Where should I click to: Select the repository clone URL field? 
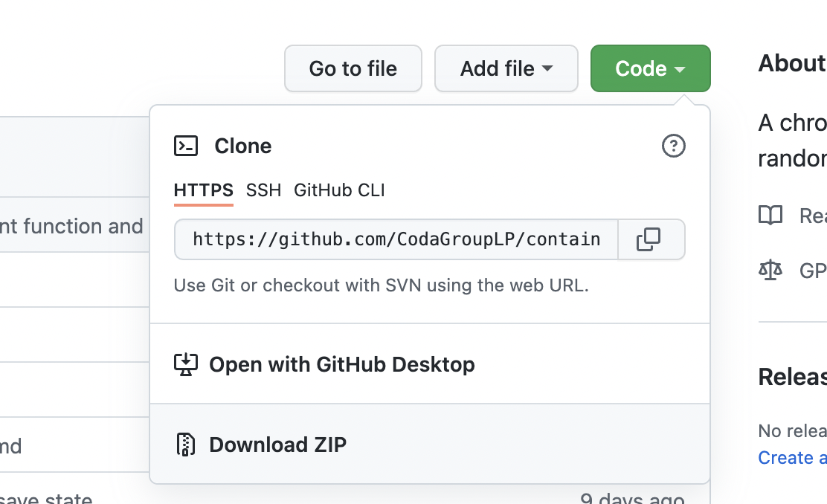394,239
